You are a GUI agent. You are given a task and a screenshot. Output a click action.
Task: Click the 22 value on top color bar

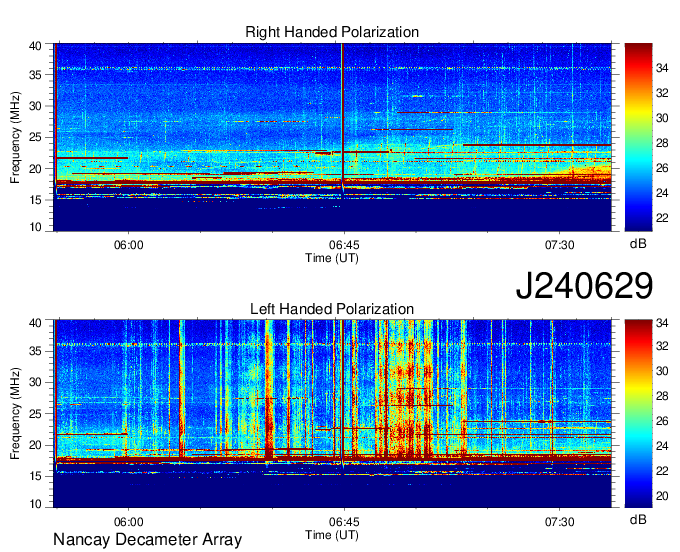pyautogui.click(x=662, y=218)
